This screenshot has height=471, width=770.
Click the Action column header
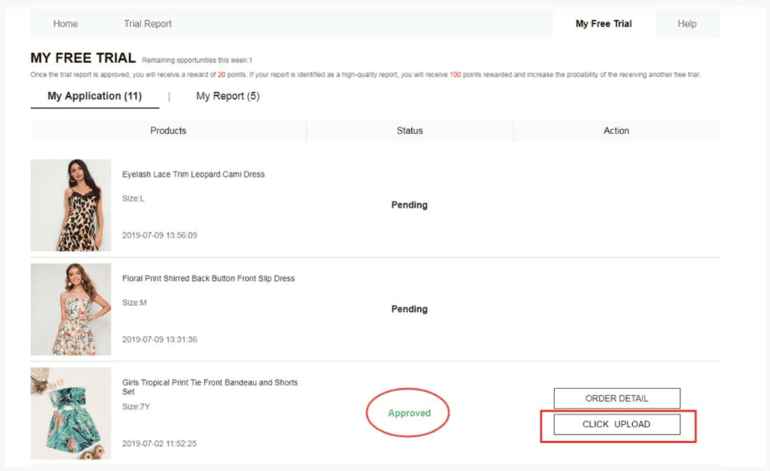coord(616,131)
